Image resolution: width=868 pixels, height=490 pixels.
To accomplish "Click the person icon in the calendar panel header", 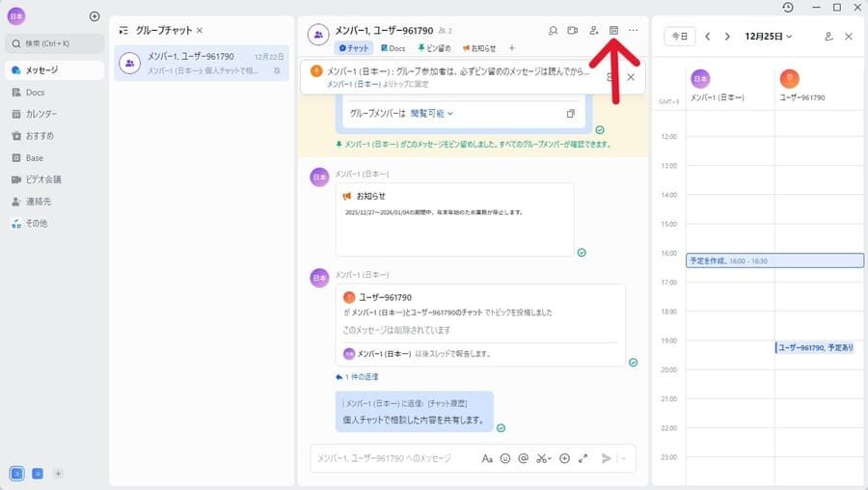I will click(828, 37).
